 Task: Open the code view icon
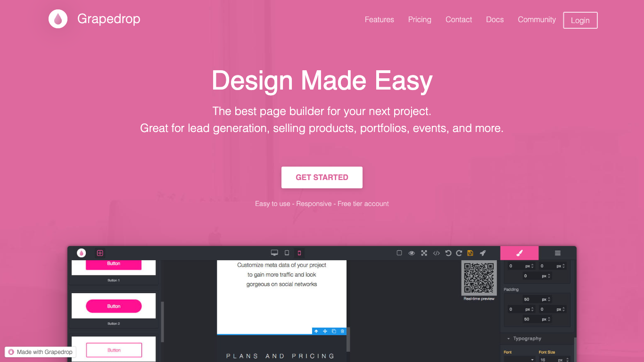tap(436, 253)
